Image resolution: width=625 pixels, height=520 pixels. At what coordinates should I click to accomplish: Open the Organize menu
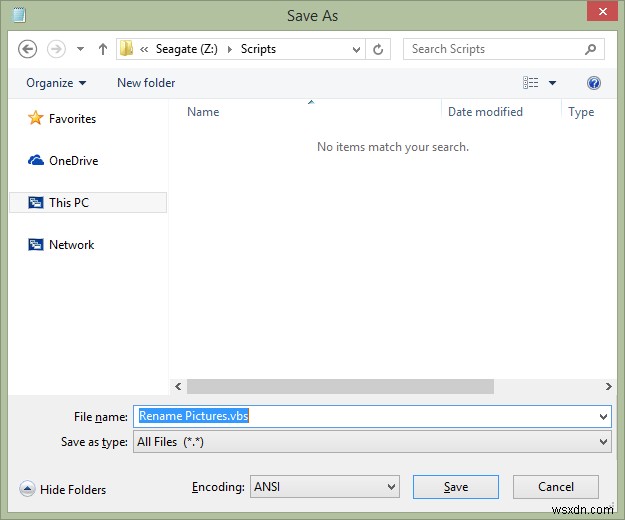click(56, 83)
